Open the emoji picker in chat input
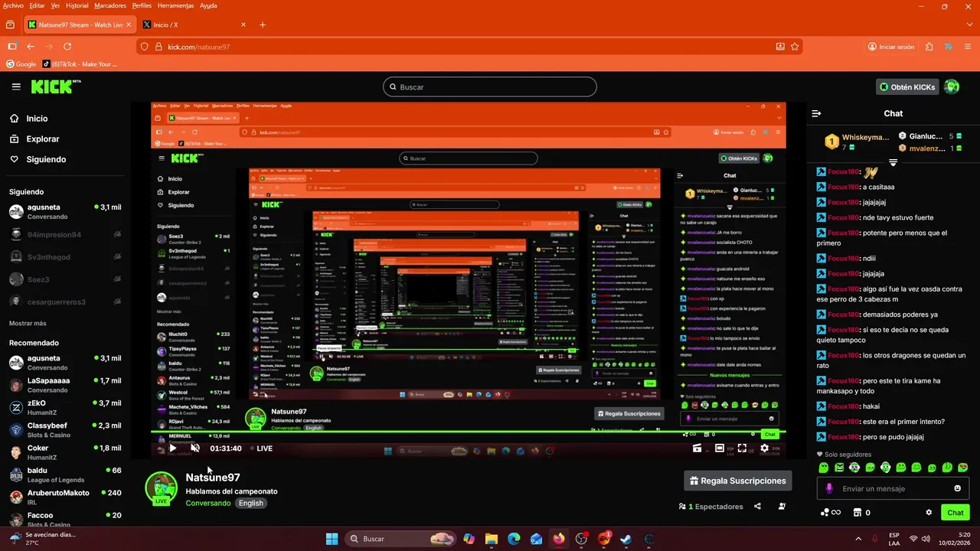This screenshot has width=980, height=551. point(958,488)
